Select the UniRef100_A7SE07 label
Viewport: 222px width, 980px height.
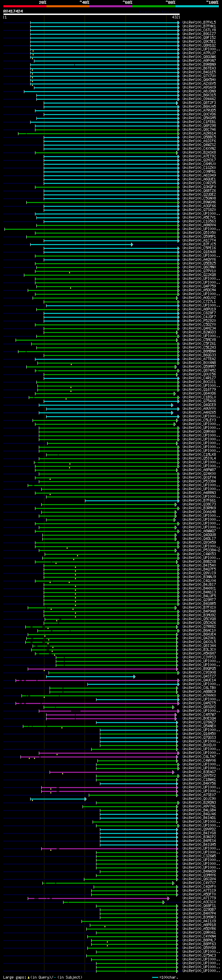[x=199, y=795]
